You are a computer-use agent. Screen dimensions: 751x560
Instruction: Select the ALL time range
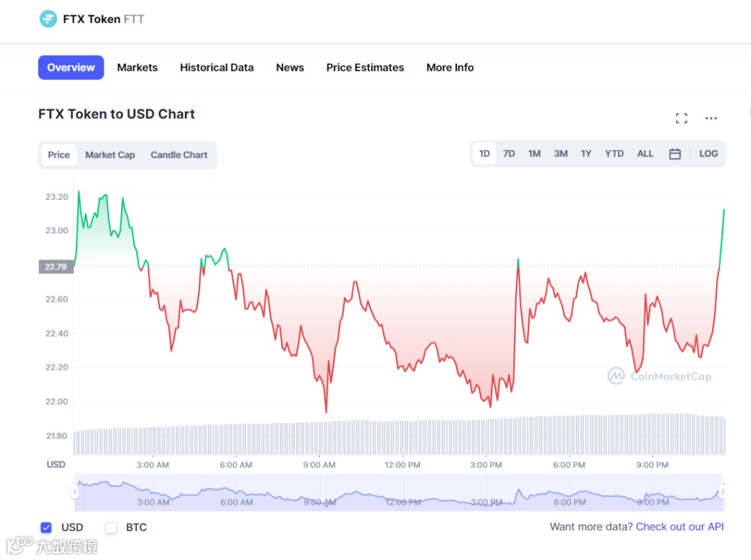[x=645, y=154]
